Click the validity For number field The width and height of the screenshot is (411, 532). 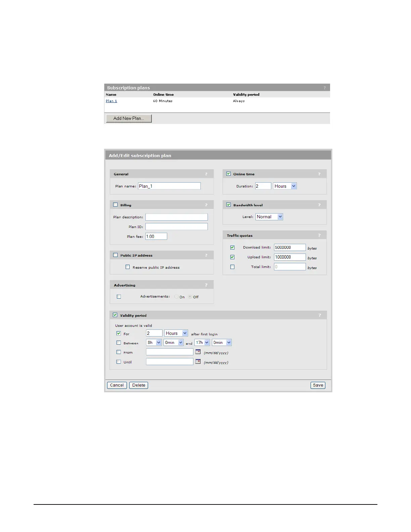pyautogui.click(x=154, y=333)
